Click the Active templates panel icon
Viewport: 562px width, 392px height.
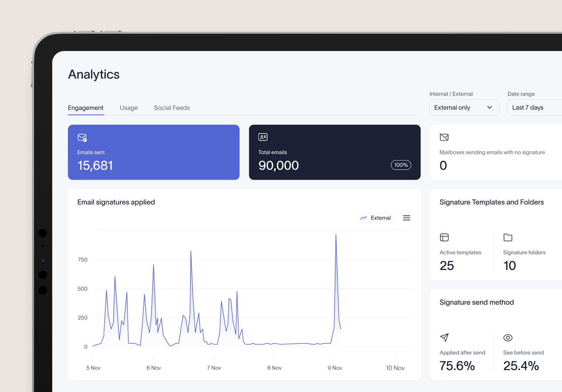444,237
